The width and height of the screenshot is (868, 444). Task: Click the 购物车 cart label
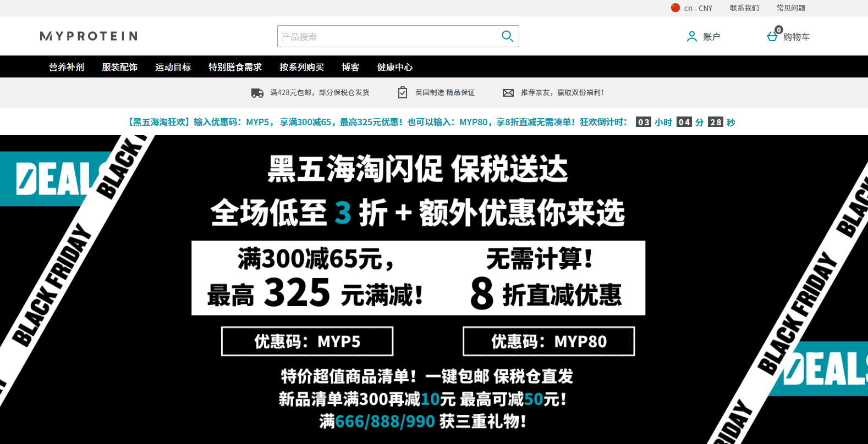tap(796, 37)
